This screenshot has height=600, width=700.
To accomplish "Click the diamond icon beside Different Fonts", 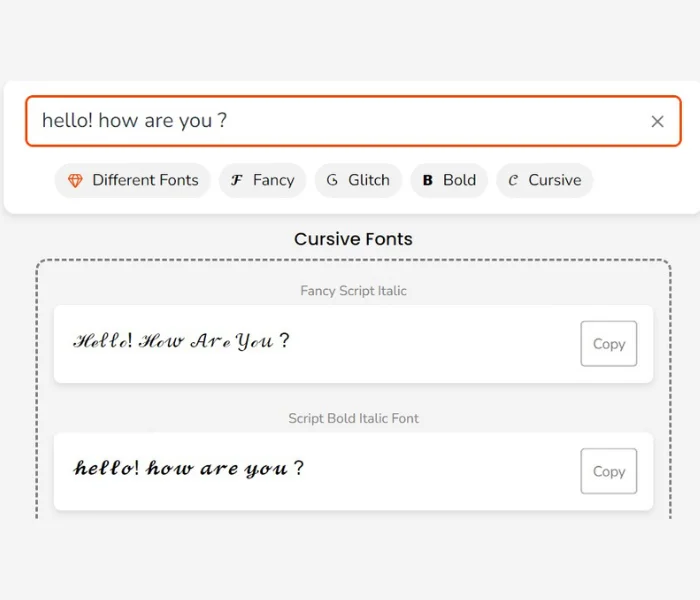I will tap(75, 180).
